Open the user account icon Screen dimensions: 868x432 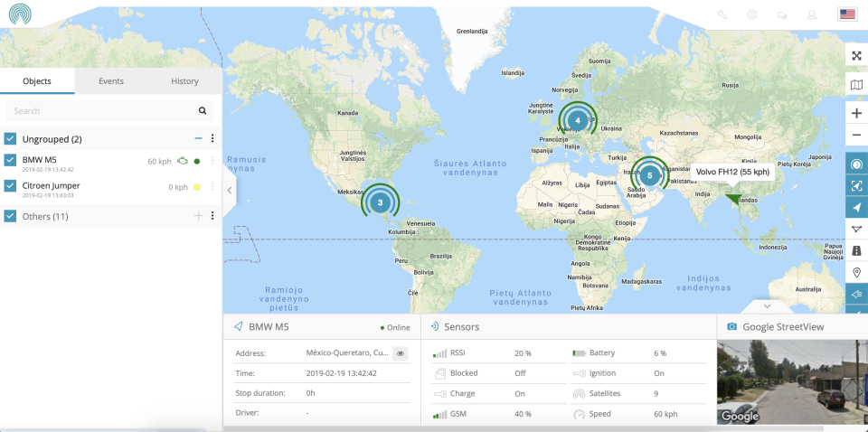click(812, 14)
